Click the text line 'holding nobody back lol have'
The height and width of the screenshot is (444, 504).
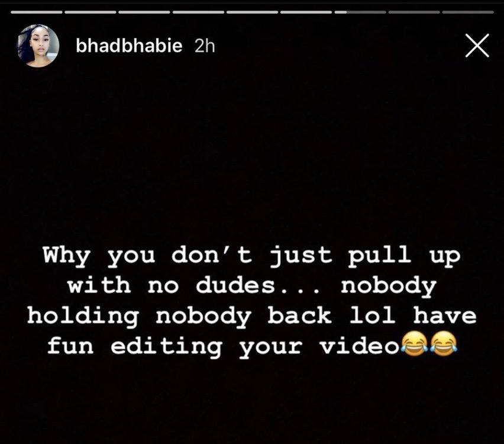pos(251,316)
